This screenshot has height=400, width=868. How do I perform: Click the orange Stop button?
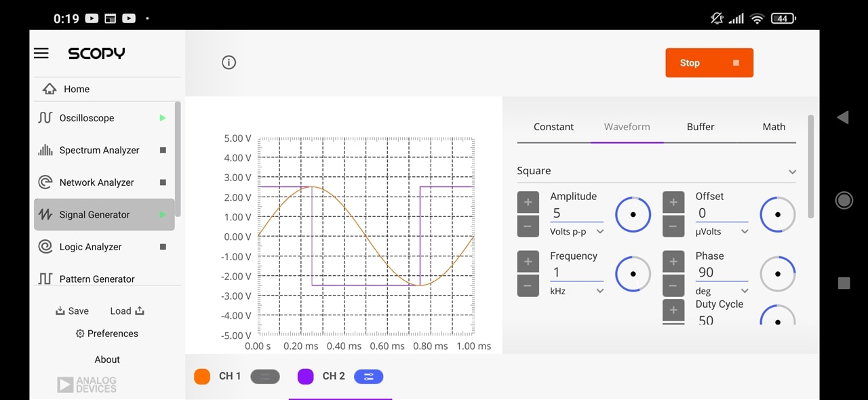[x=709, y=62]
